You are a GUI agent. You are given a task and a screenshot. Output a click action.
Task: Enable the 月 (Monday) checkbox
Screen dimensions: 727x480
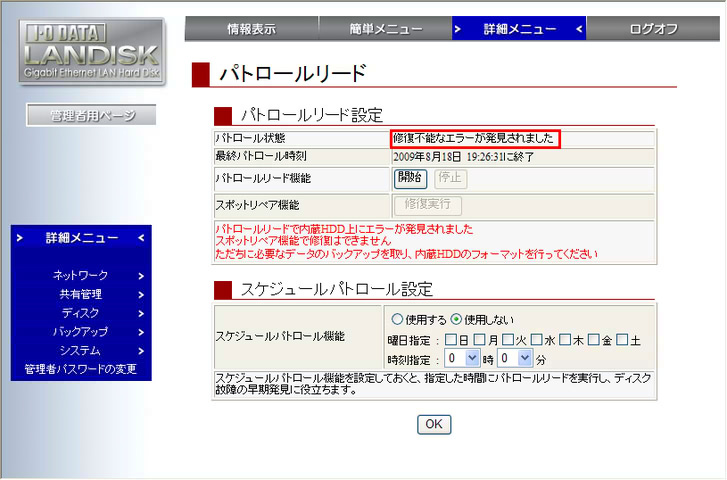pos(478,340)
